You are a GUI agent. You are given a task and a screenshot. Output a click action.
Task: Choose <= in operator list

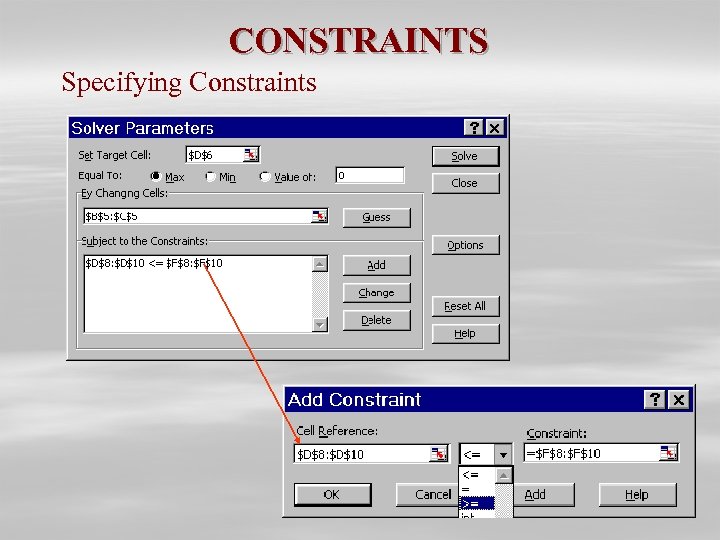click(477, 475)
